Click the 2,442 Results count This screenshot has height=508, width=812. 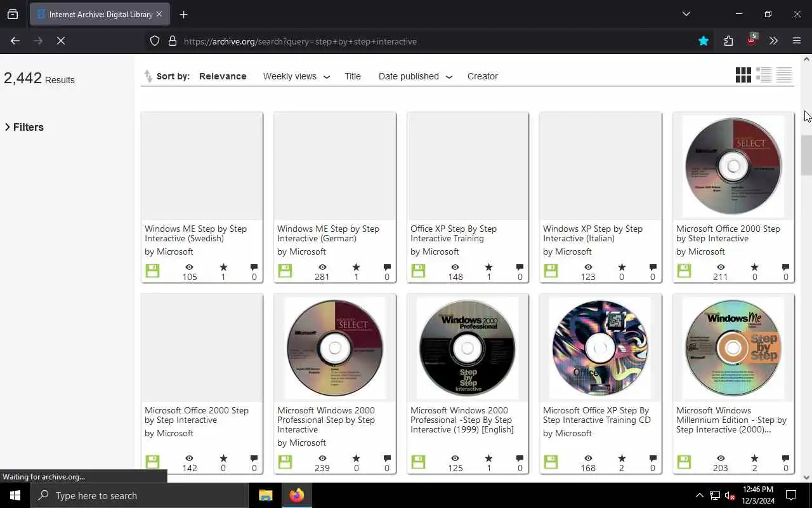(39, 79)
